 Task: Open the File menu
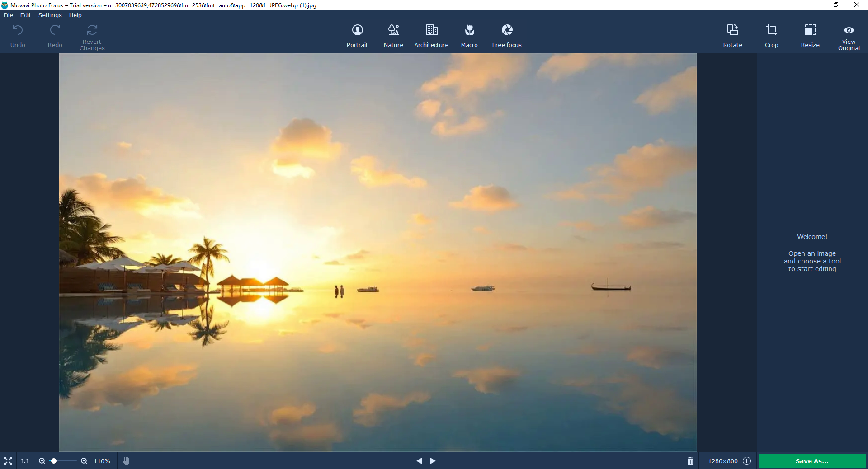(x=8, y=15)
